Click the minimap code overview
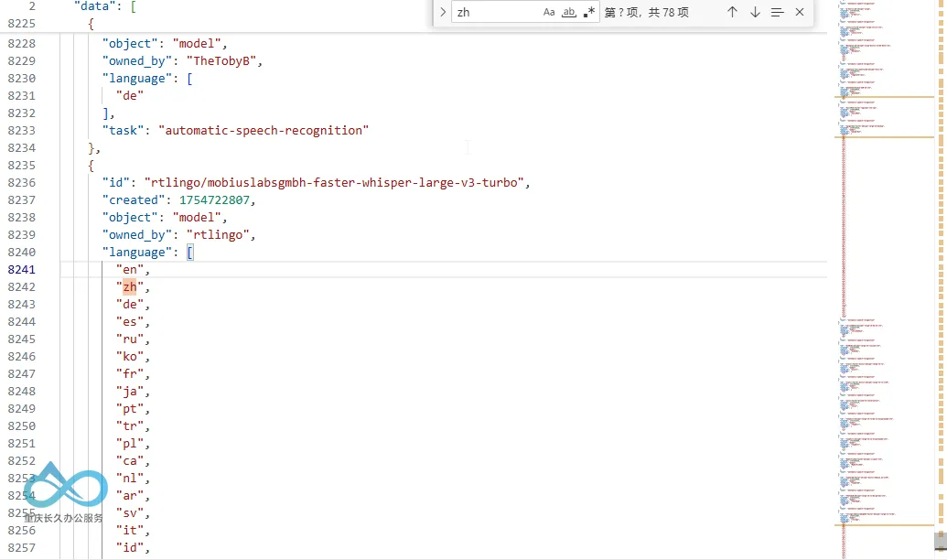This screenshot has width=947, height=560. coord(884,280)
